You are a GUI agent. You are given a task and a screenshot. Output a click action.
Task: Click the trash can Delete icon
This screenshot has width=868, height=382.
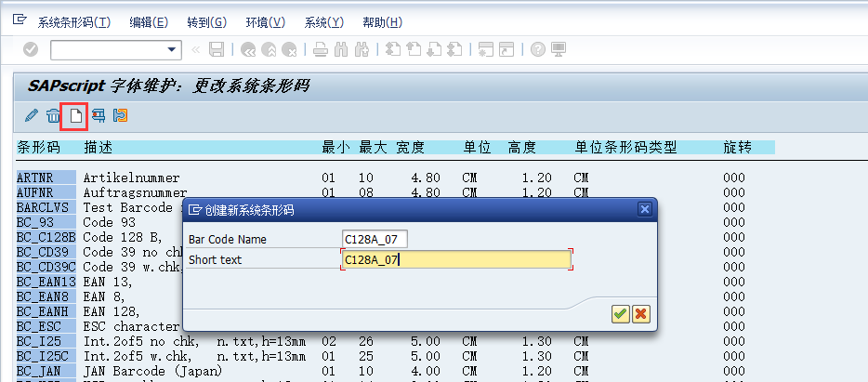53,115
